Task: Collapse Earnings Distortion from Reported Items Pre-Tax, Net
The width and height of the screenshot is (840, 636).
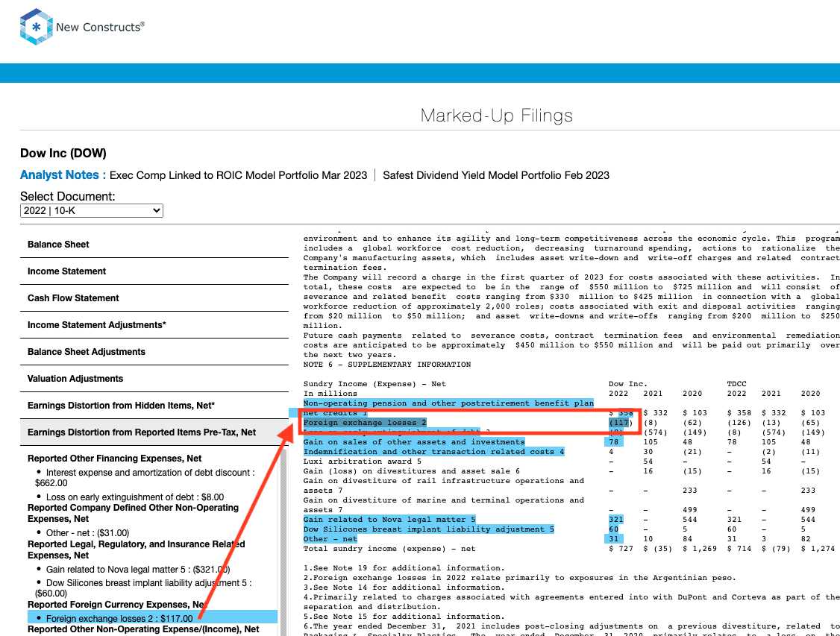Action: click(x=154, y=432)
